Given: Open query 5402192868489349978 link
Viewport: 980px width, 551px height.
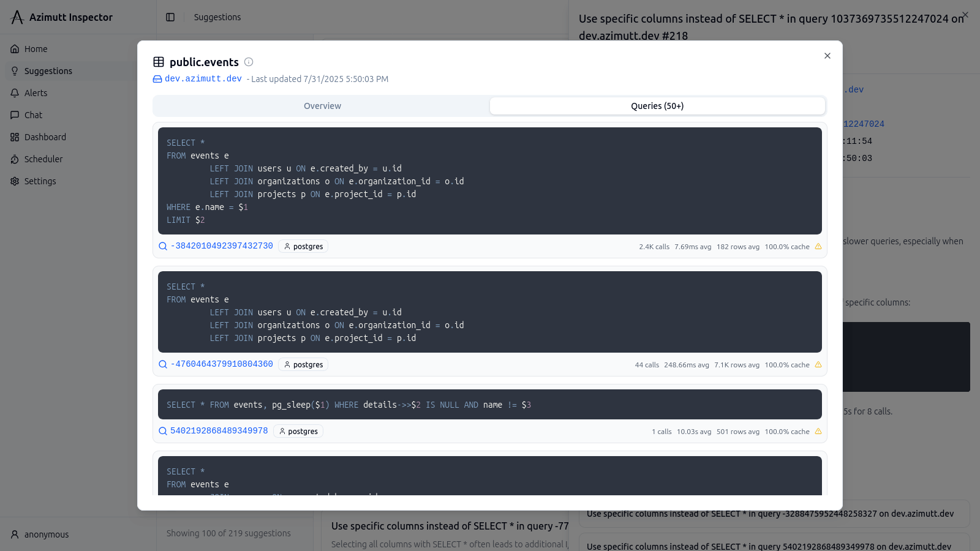Looking at the screenshot, I should coord(219,431).
